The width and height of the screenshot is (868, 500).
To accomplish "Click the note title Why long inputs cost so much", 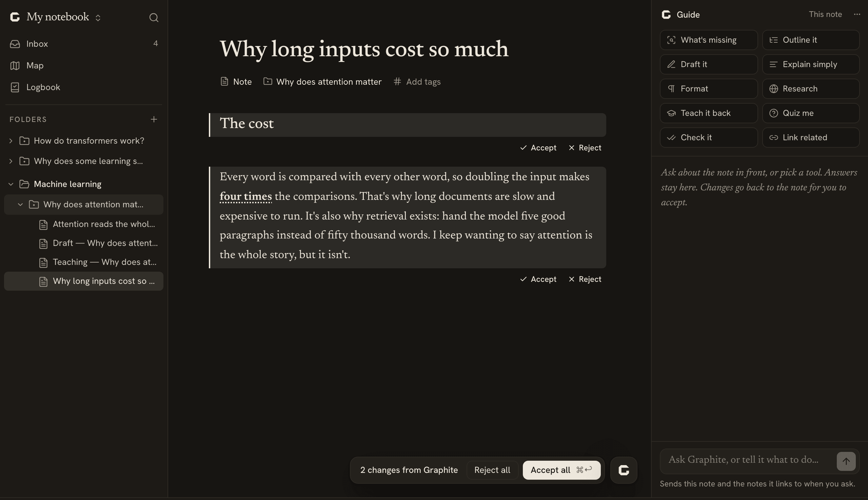I will pos(364,49).
